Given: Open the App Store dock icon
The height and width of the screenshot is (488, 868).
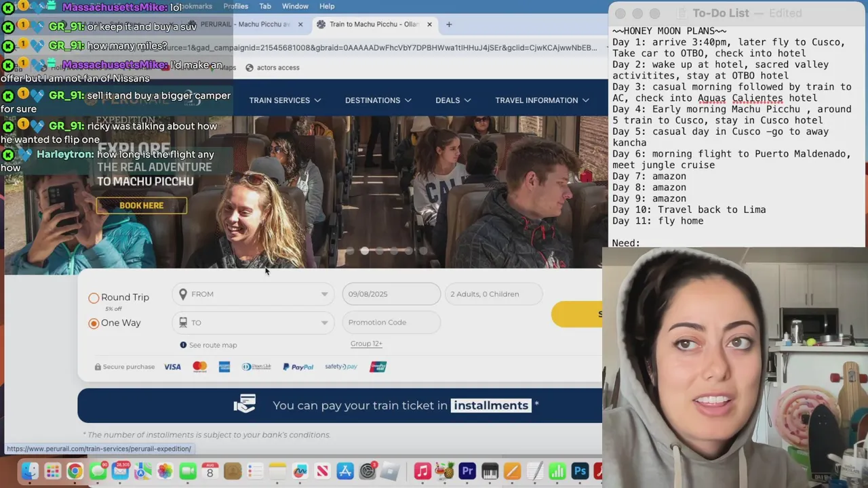Looking at the screenshot, I should tap(344, 471).
